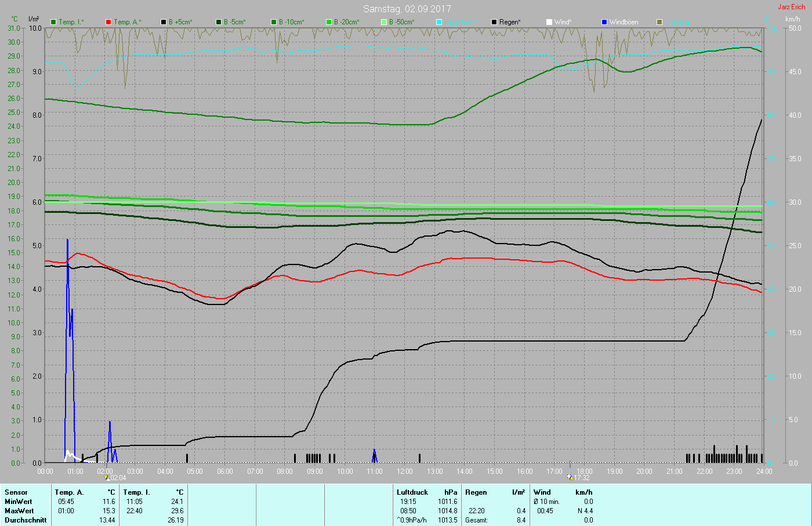Open the Jarz Erich link
812x526 pixels.
(791, 7)
